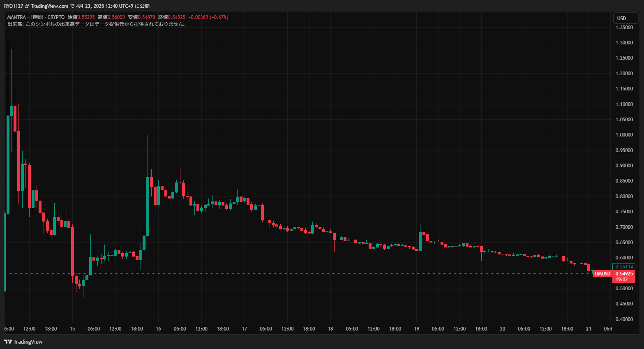The height and width of the screenshot is (349, 644).
Task: Select the date 17 on time axis
Action: (245, 329)
